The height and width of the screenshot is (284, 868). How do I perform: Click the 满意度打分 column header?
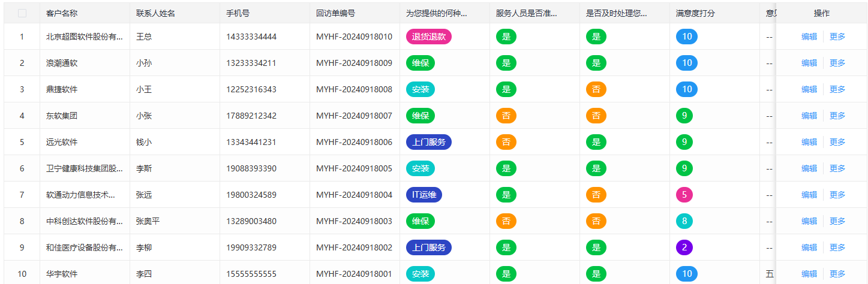click(x=695, y=13)
